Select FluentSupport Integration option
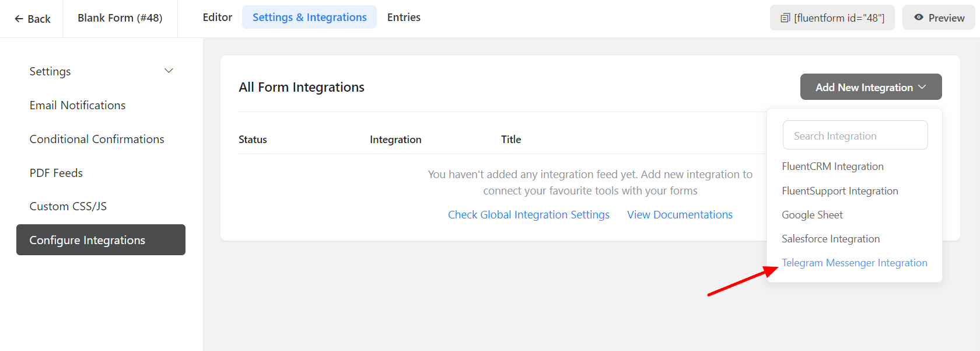Screen dimensions: 980x351 tap(839, 191)
